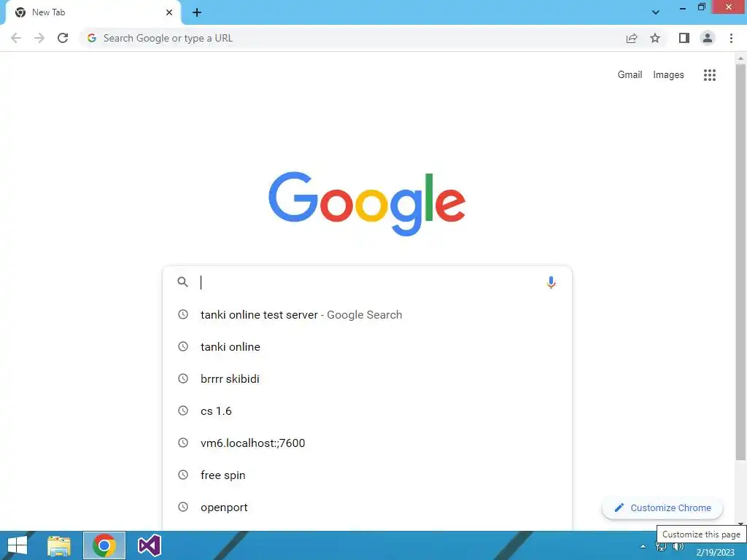
Task: Show hidden tray icons arrow
Action: [643, 546]
